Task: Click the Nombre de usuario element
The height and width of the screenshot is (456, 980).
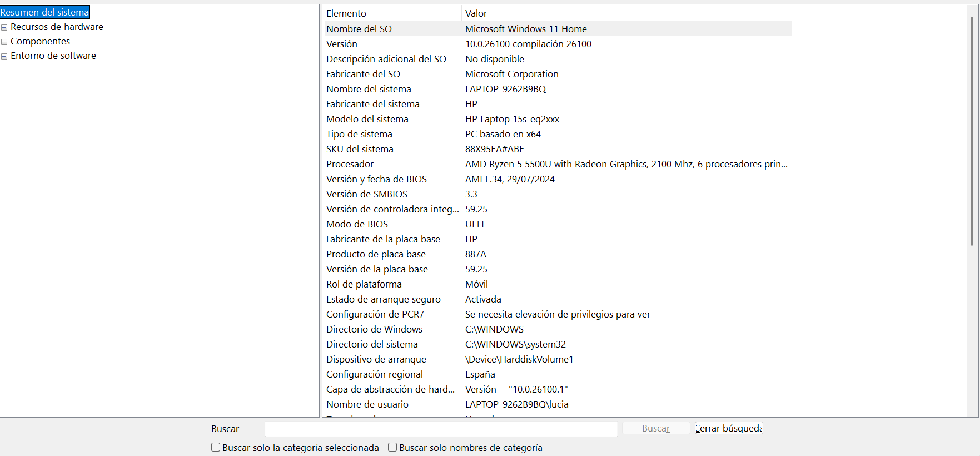Action: click(367, 404)
